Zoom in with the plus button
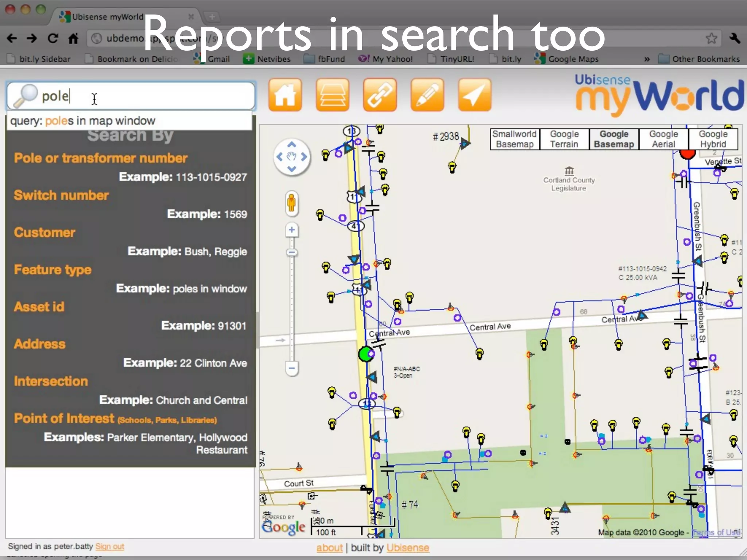Screen dimensions: 747x560 291,230
